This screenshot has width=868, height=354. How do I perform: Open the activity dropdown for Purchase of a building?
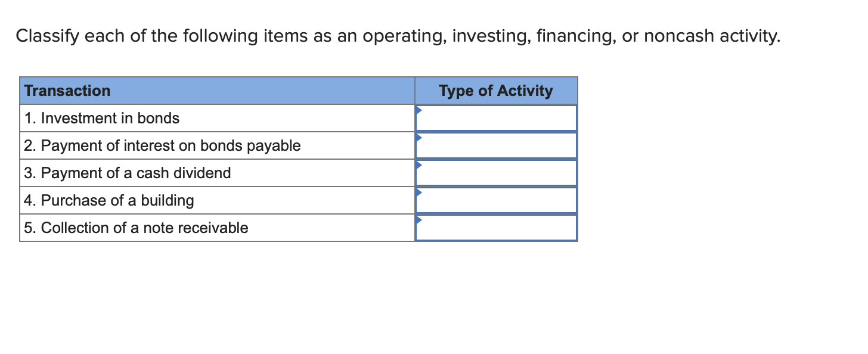click(x=496, y=200)
